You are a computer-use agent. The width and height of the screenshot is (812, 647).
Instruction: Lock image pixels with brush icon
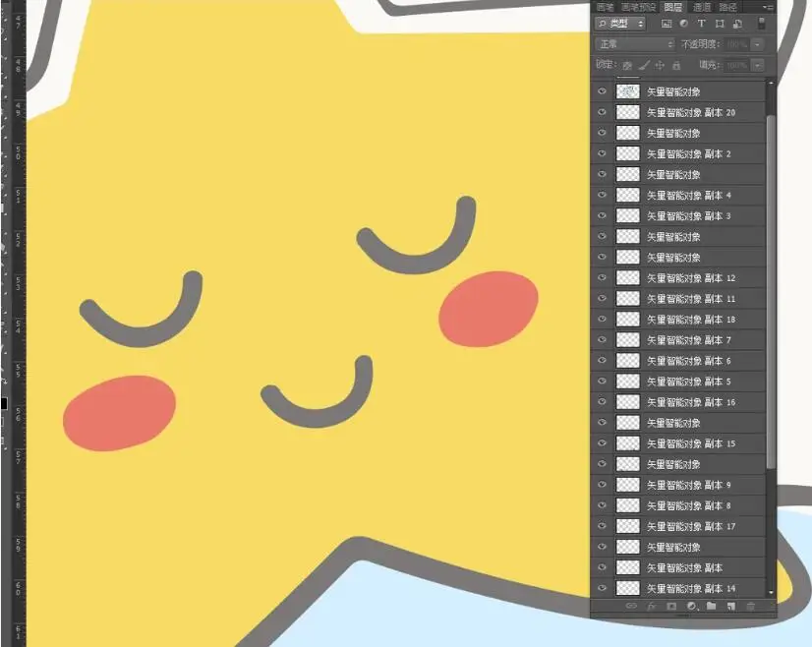(644, 66)
